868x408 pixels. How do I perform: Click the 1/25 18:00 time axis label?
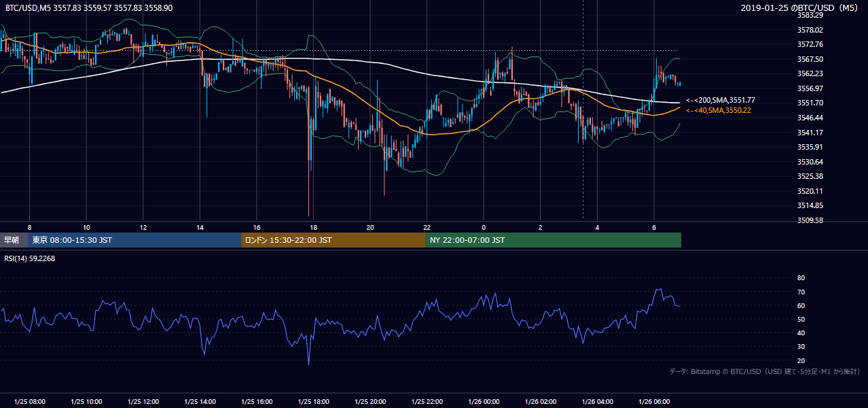(x=313, y=402)
